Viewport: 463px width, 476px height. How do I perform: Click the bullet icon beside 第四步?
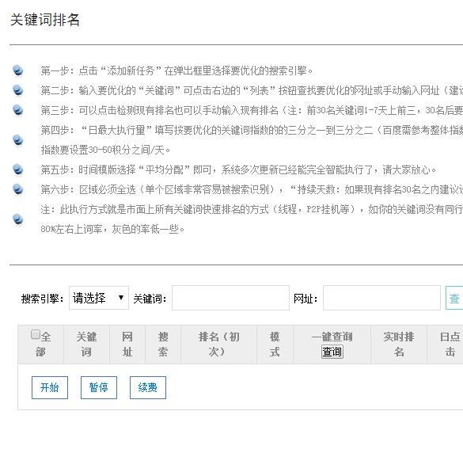(x=18, y=140)
